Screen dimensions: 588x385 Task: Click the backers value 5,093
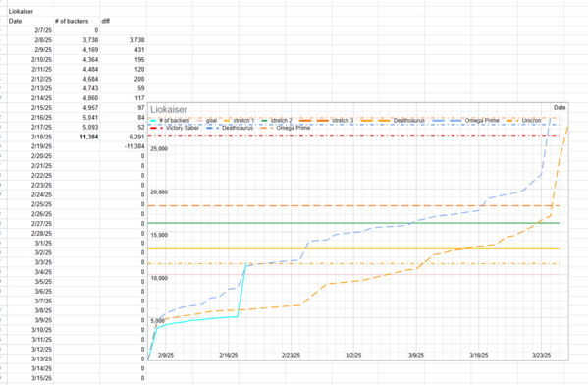coord(90,128)
